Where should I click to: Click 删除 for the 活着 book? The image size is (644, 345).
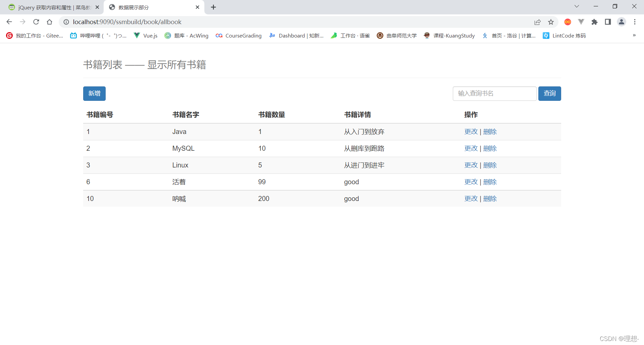click(x=490, y=182)
